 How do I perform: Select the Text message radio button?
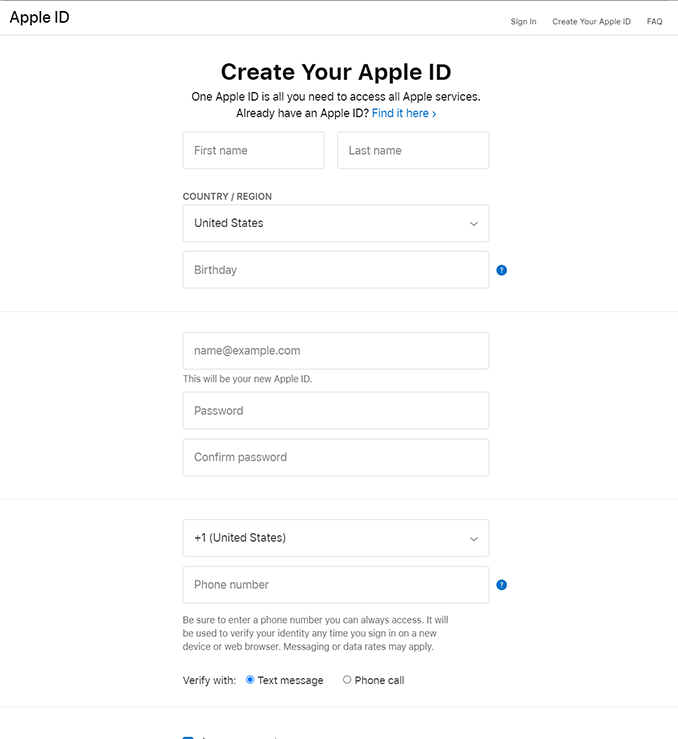pyautogui.click(x=250, y=680)
